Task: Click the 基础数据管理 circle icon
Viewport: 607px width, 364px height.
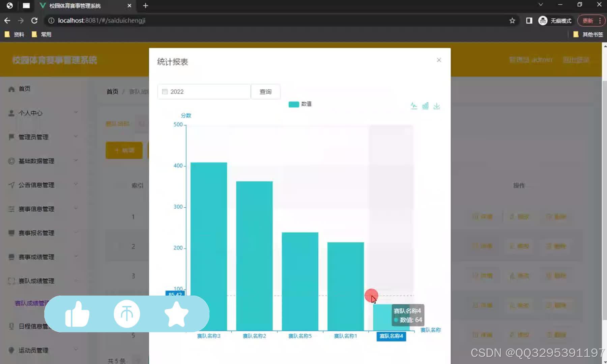Action: (x=11, y=161)
